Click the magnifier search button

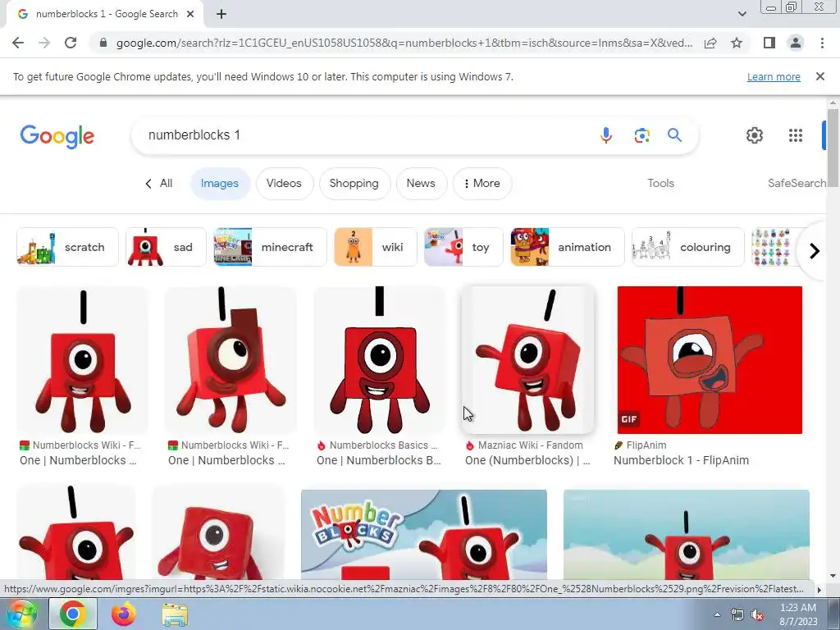coord(674,135)
